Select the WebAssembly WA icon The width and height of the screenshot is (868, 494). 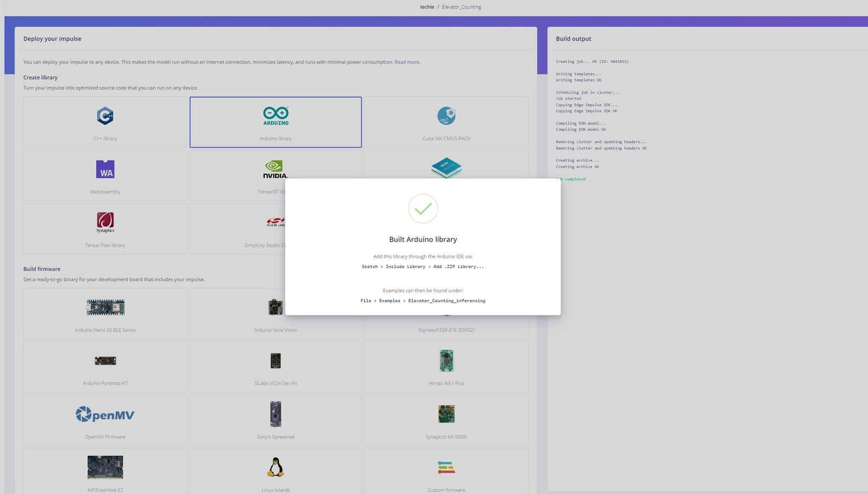click(x=105, y=169)
